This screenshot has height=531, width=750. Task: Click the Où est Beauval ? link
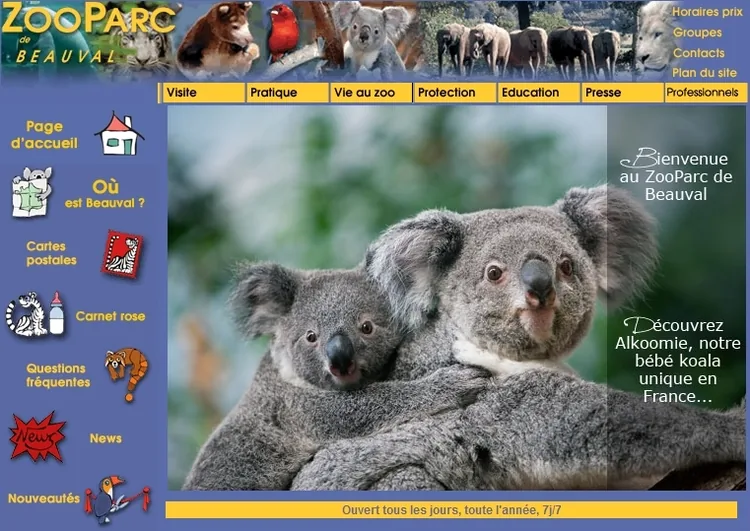(x=105, y=194)
